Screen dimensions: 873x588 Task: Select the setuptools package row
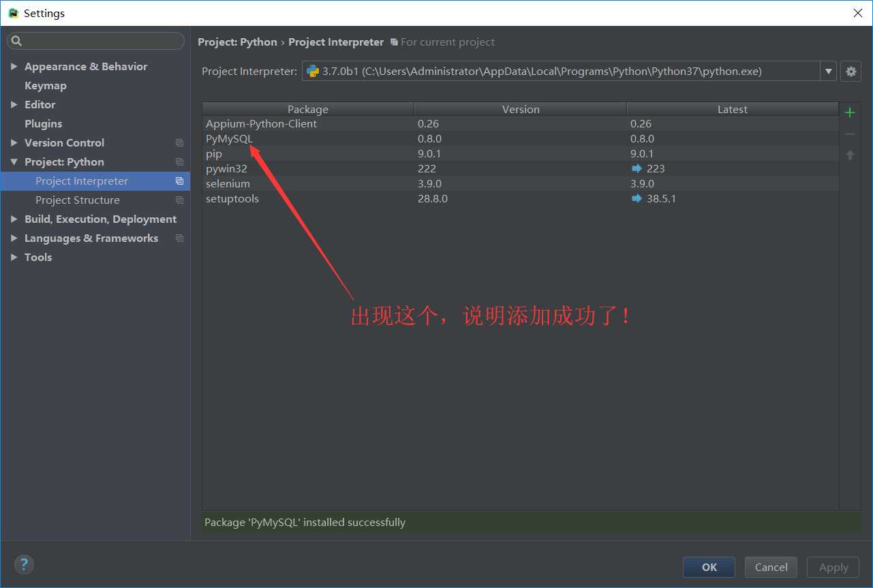(521, 198)
